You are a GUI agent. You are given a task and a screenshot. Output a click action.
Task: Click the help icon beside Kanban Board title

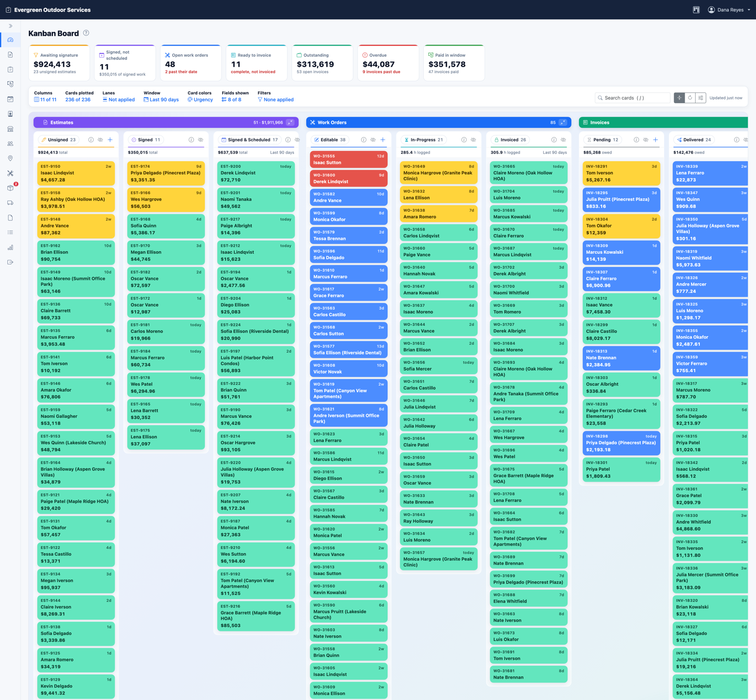point(86,33)
